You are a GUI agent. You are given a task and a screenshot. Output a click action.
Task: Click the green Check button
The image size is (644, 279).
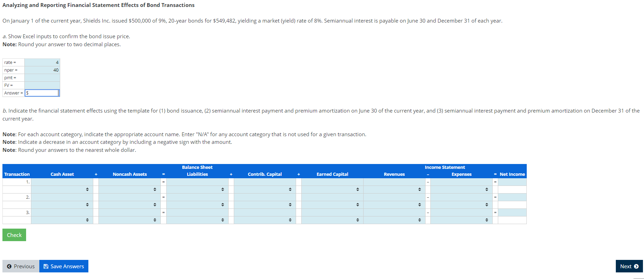point(14,235)
